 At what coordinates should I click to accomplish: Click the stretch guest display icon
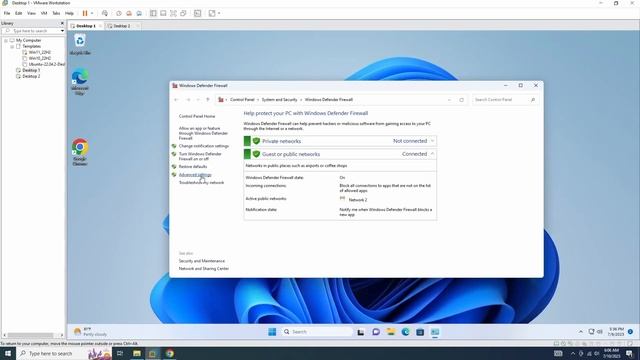click(x=212, y=13)
